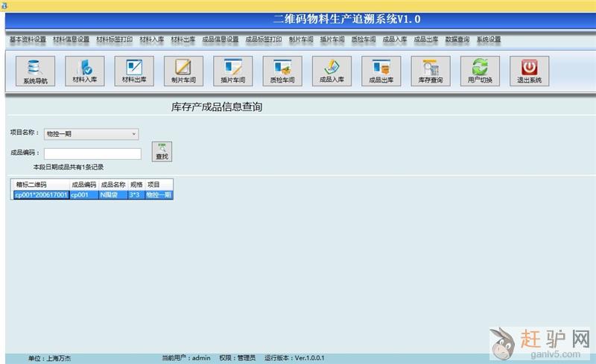The width and height of the screenshot is (596, 364).
Task: Open the 库存查询 inventory query icon
Action: pos(430,71)
